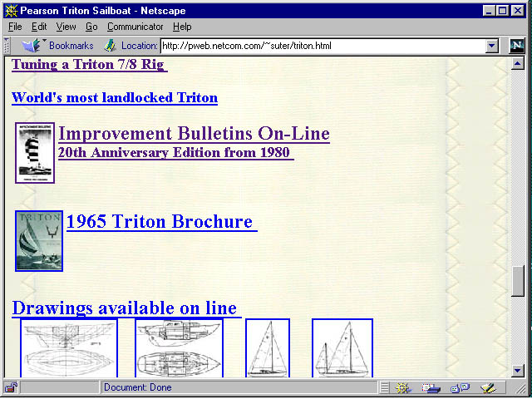Click the Document: Done status text
The image size is (532, 399).
(137, 387)
